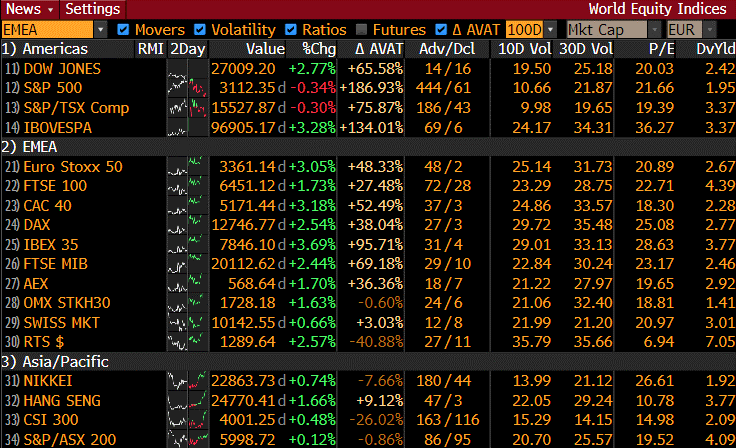The image size is (736, 448).
Task: Sort by the Value column header
Action: 266,49
